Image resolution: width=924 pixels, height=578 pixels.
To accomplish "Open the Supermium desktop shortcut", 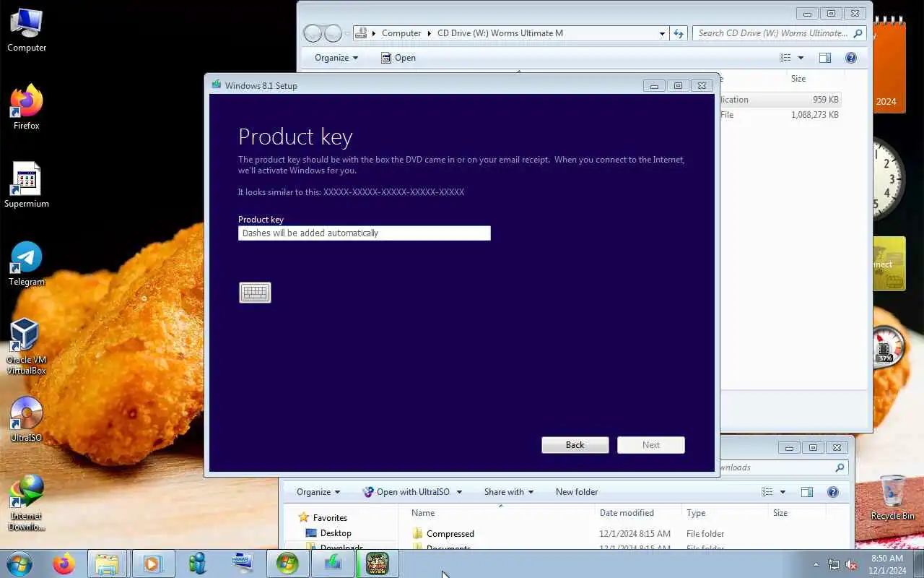I will (27, 185).
